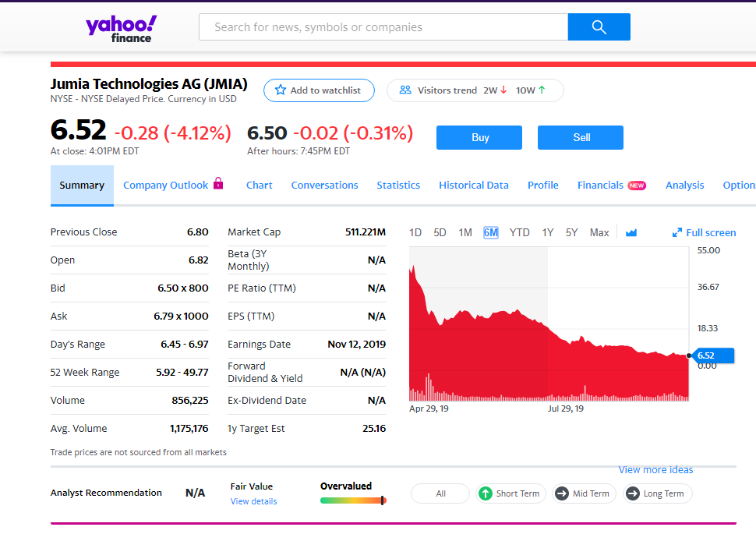
Task: Click the Company Outlook lock icon
Action: click(218, 184)
